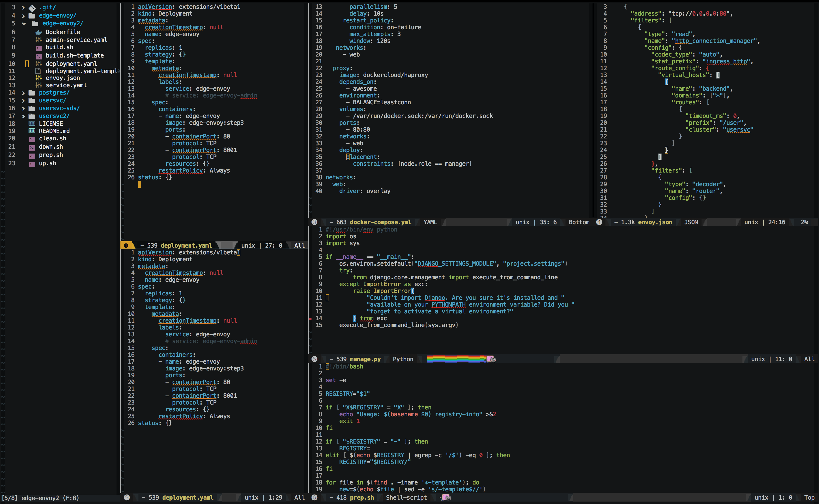This screenshot has width=819, height=504.
Task: Click the book icon beside README.md
Action: click(x=32, y=131)
